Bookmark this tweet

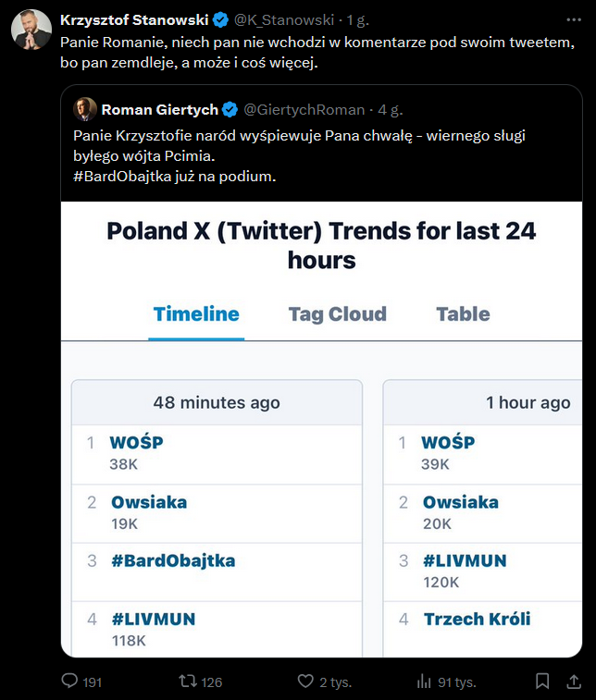pos(542,682)
